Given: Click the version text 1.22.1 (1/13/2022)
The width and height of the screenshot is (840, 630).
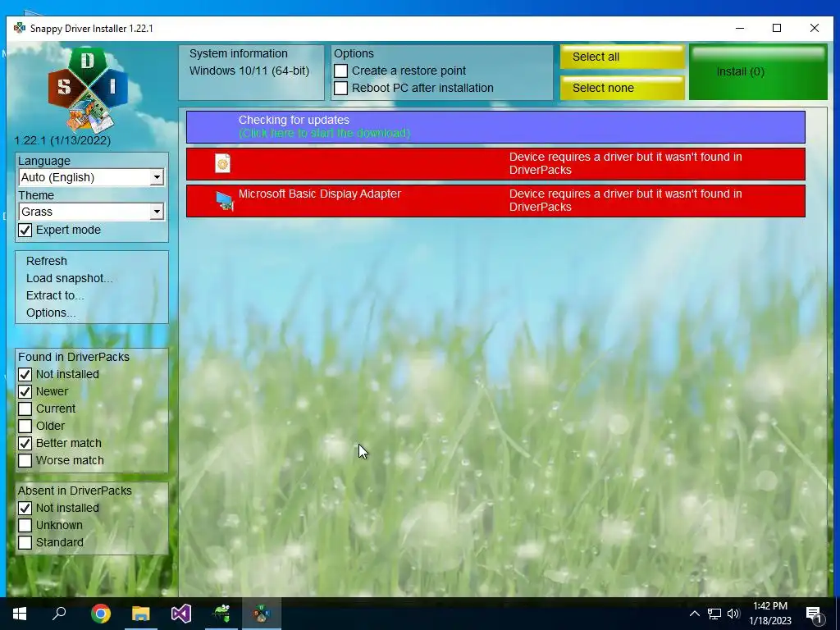Looking at the screenshot, I should [x=62, y=140].
